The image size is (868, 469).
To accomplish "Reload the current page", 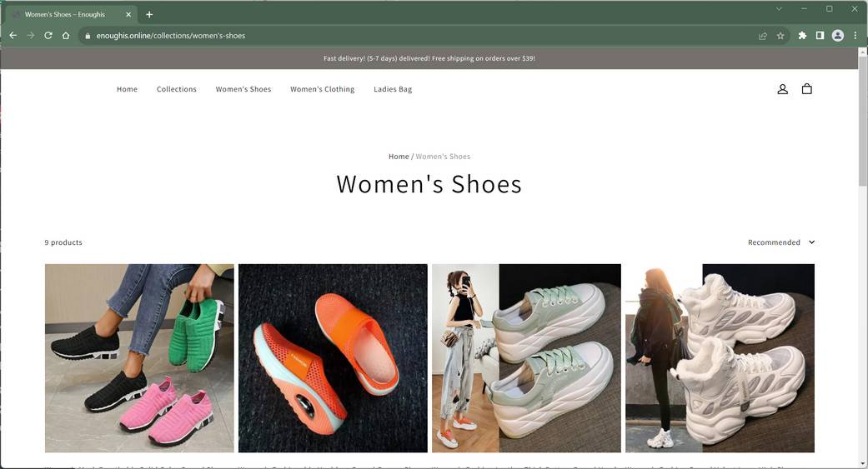I will (48, 35).
